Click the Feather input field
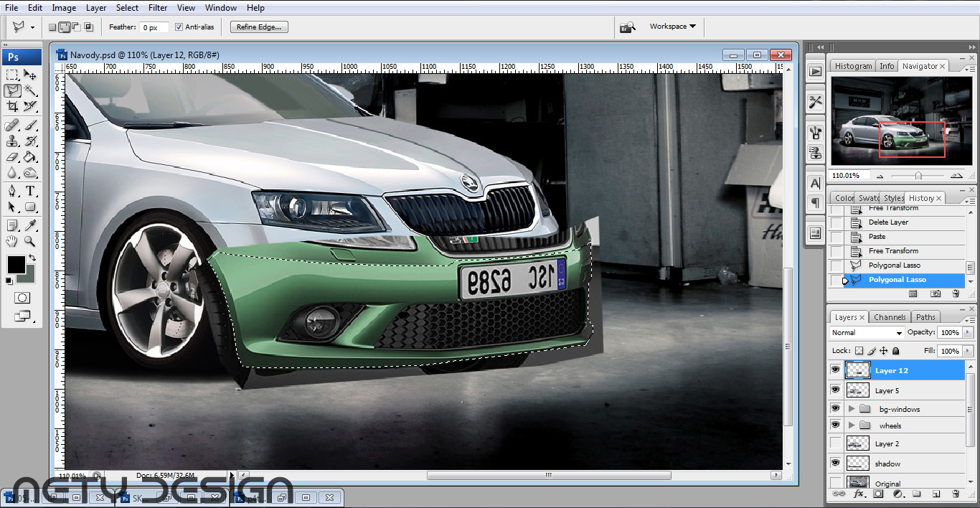The image size is (980, 508). 154,27
